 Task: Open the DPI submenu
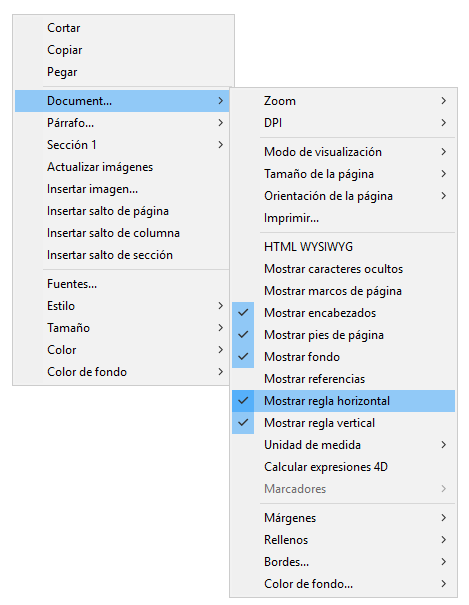[x=343, y=123]
